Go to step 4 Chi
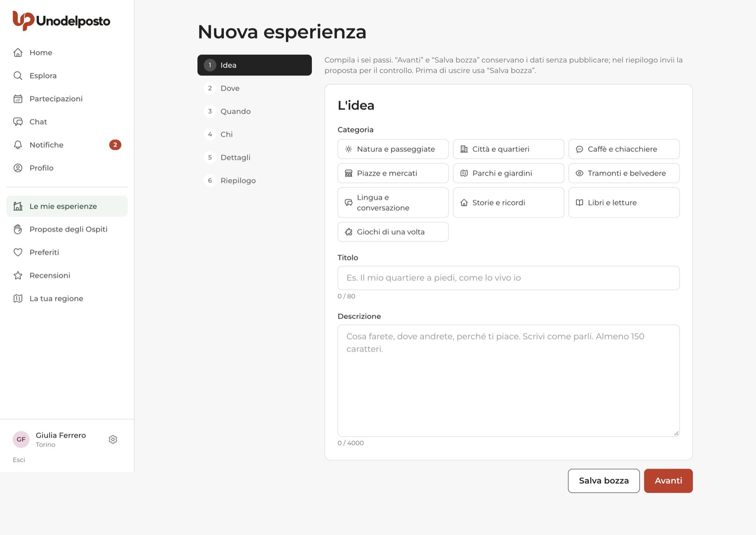756x535 pixels. point(255,135)
